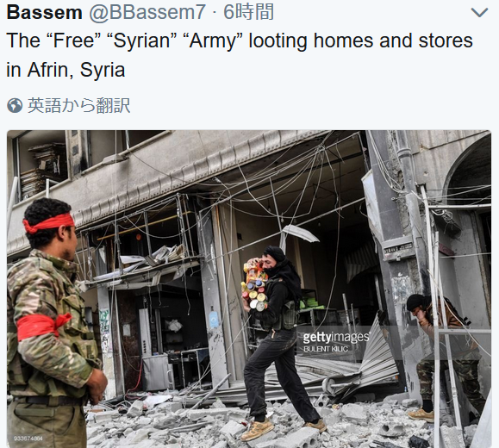Click the gettyimages watermark on photo
499x448 pixels.
point(336,337)
